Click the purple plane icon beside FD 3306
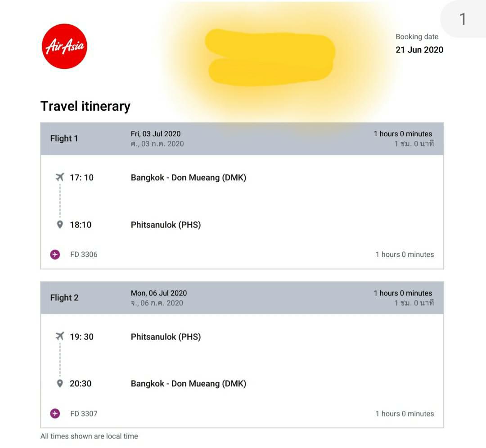The height and width of the screenshot is (448, 486). coord(55,255)
